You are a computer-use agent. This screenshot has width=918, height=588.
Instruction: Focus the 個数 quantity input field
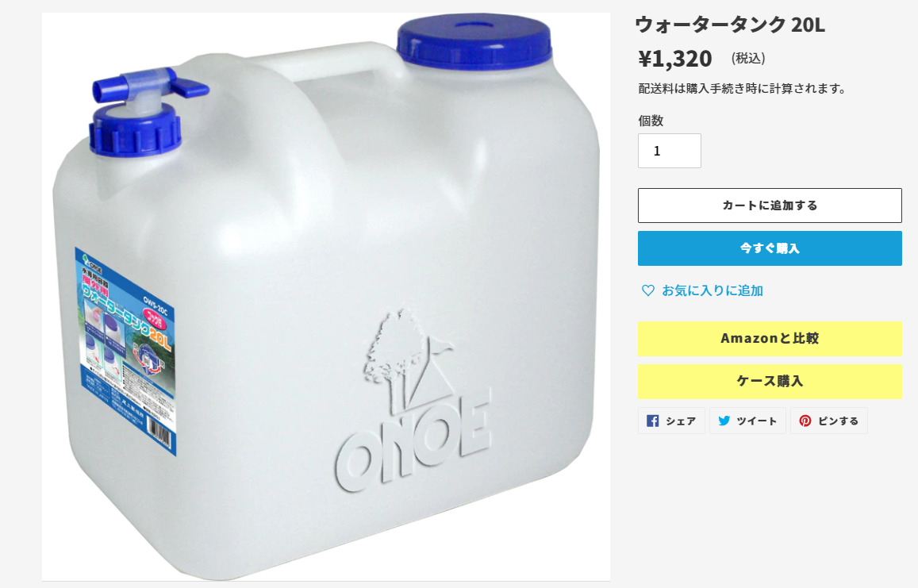coord(669,151)
